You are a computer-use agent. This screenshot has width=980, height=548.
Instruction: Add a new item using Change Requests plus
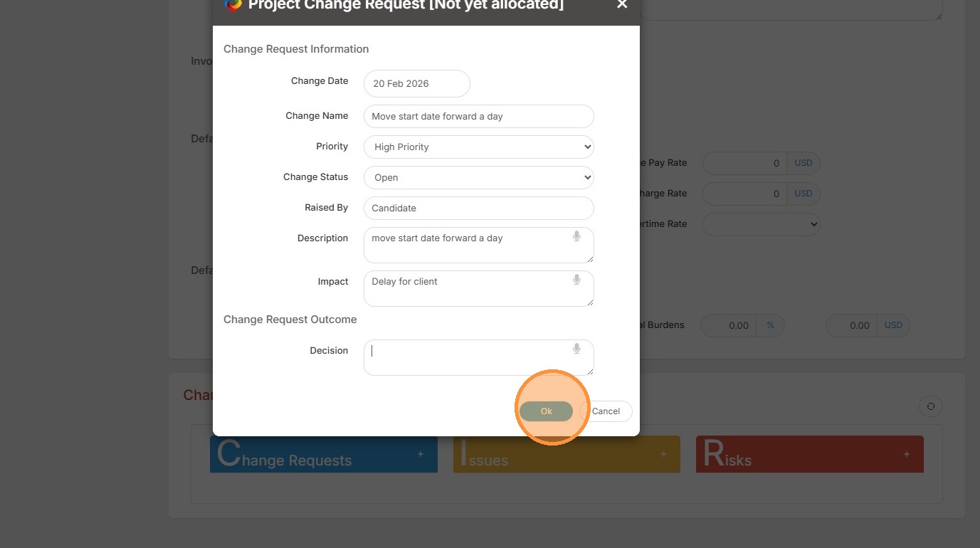click(x=421, y=454)
